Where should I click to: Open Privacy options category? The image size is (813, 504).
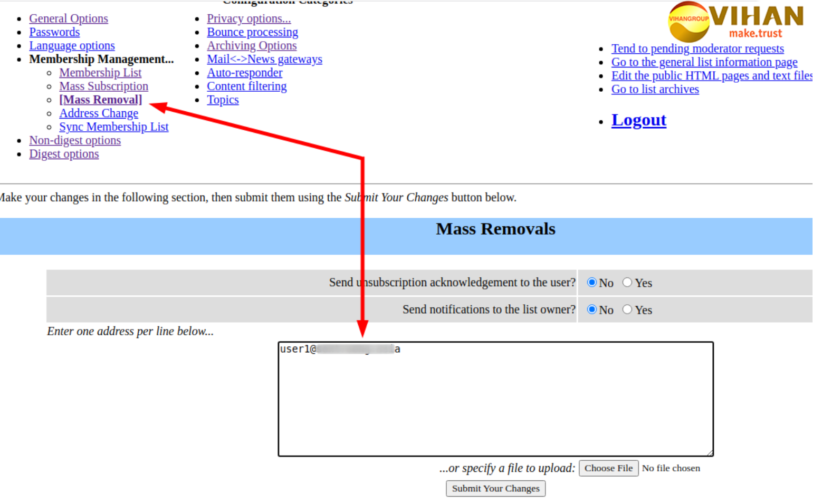tap(248, 18)
